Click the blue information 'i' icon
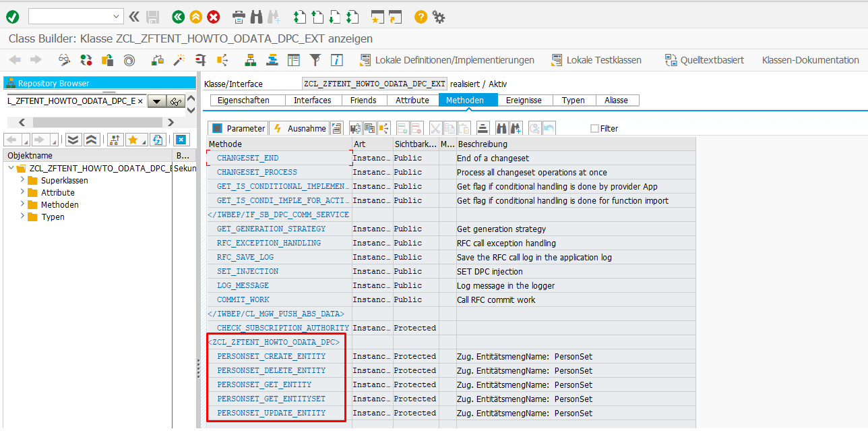Viewport: 868px width, 431px height. click(x=336, y=60)
